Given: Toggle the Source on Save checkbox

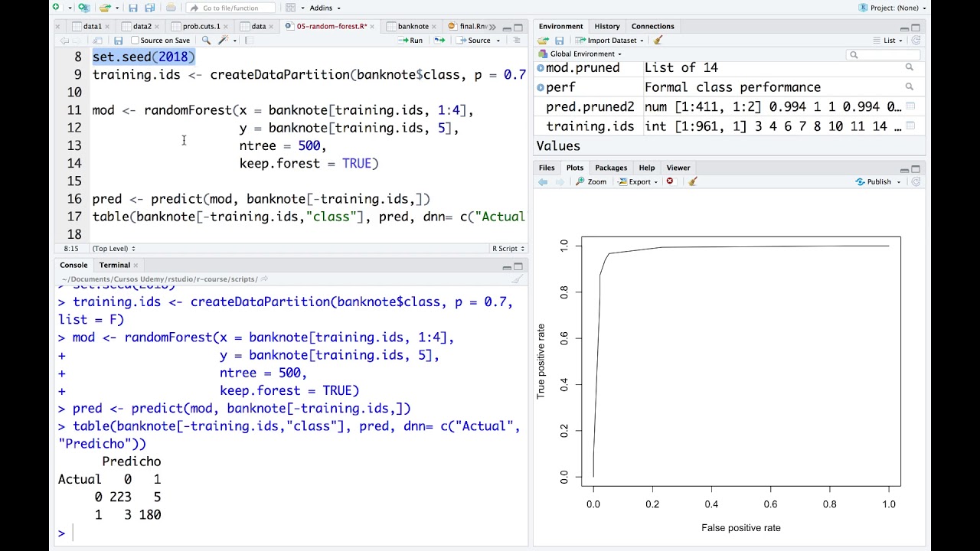Looking at the screenshot, I should [x=136, y=41].
